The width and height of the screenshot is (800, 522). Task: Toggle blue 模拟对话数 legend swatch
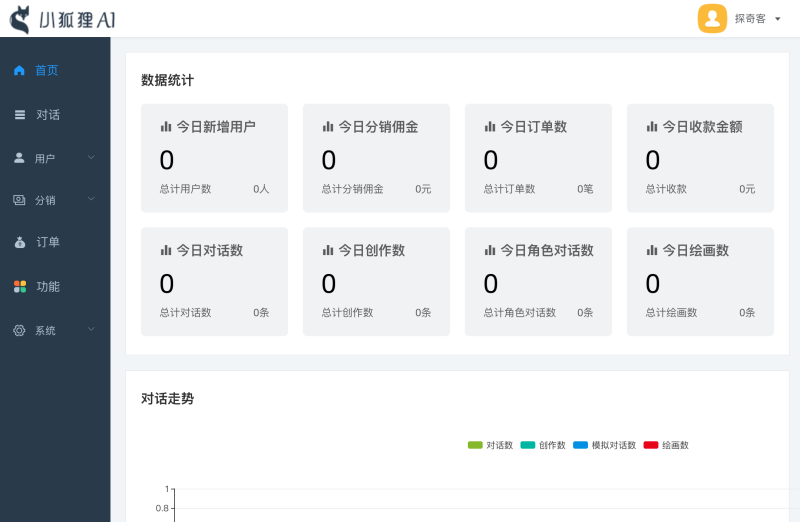coord(581,445)
